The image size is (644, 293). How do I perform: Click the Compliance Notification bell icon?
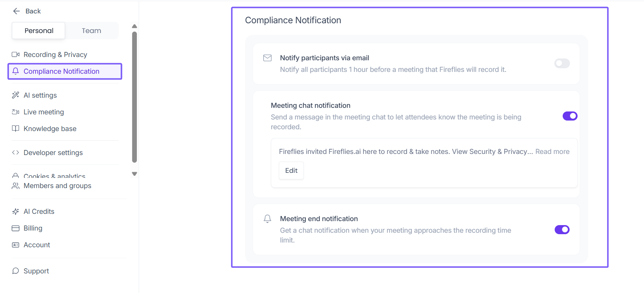tap(16, 71)
